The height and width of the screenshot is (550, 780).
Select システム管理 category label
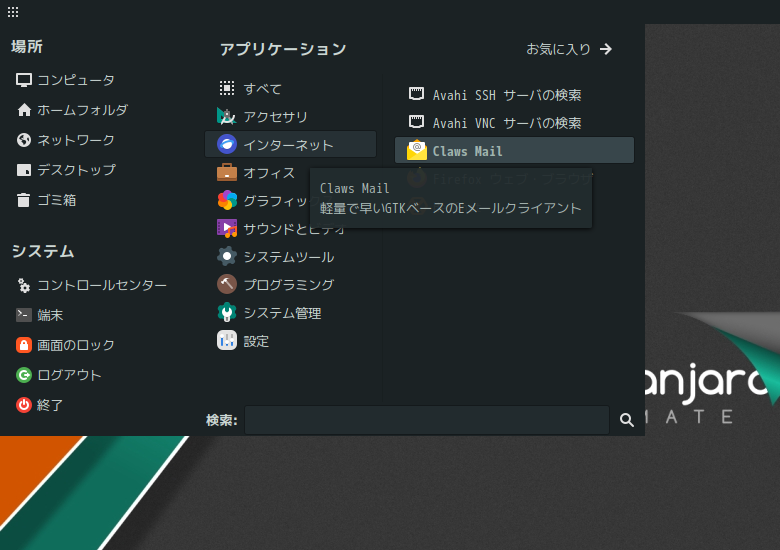tap(282, 313)
